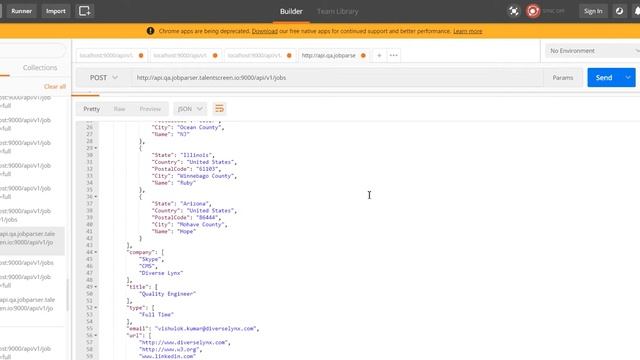The image size is (640, 360).
Task: Open the Send button dropdown arrow
Action: click(x=628, y=78)
